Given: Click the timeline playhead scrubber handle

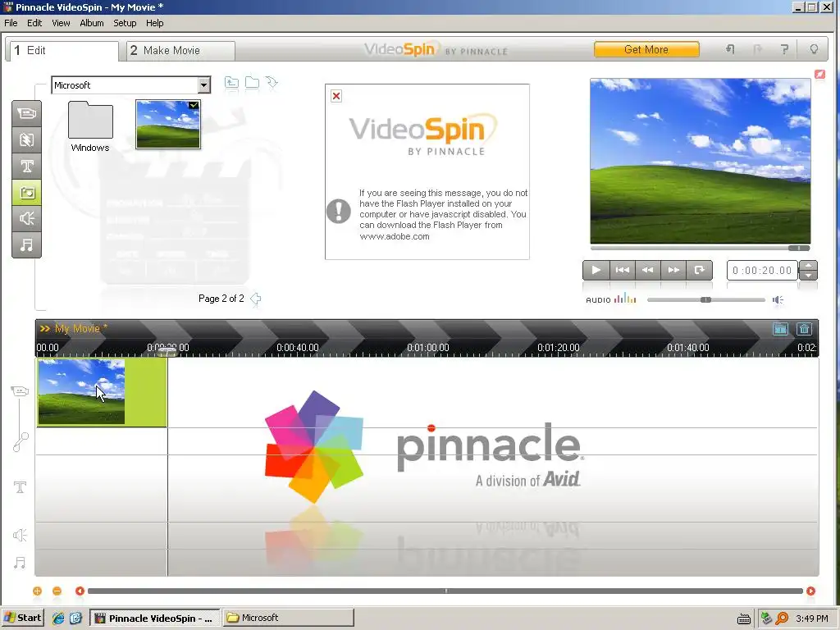Looking at the screenshot, I should (167, 351).
